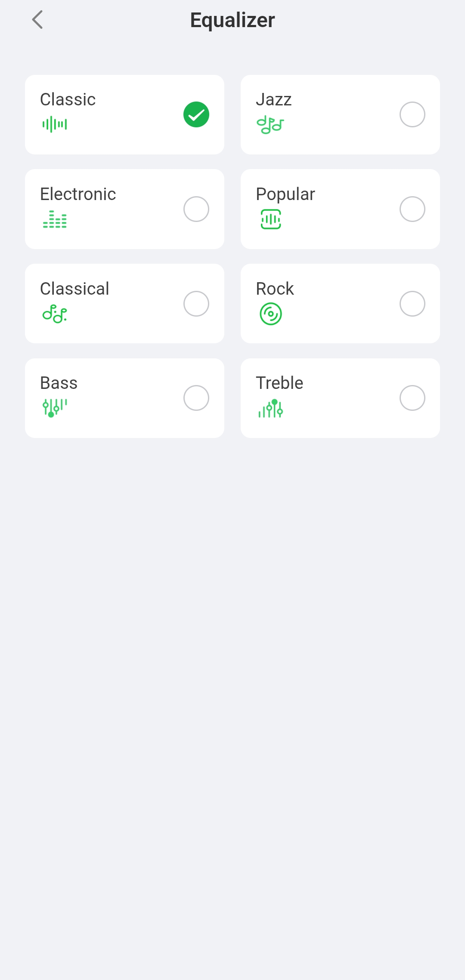Image resolution: width=465 pixels, height=980 pixels.
Task: Click the Equalizer page title
Action: [232, 20]
